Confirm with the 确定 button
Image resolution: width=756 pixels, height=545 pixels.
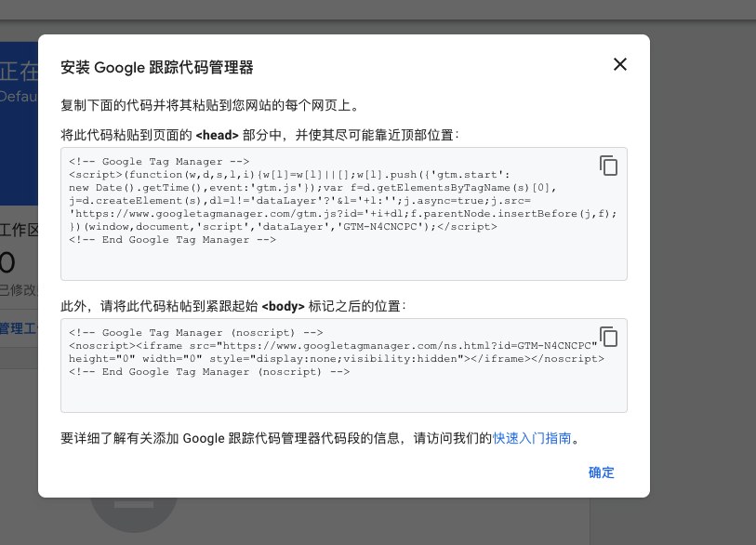coord(602,472)
